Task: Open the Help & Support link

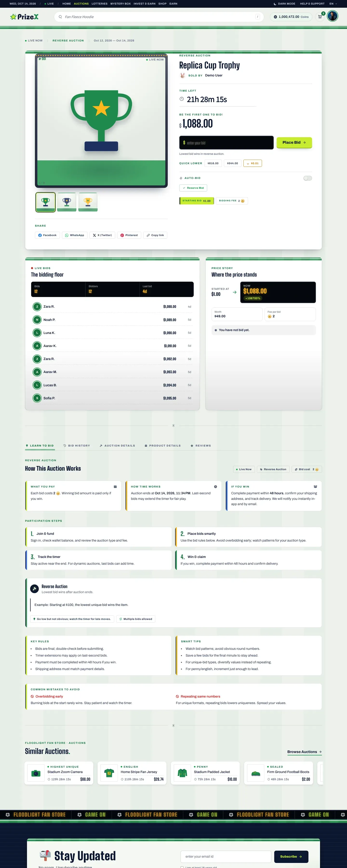Action: 312,4
